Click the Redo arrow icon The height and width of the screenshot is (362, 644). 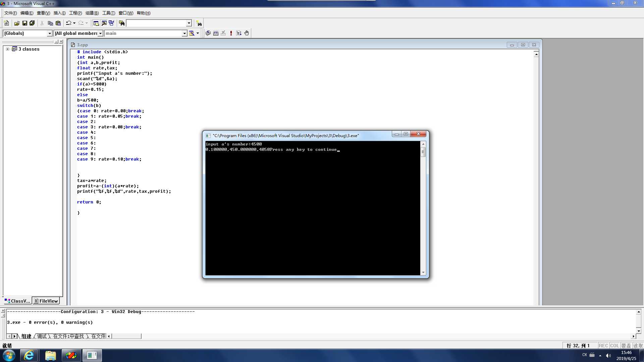point(81,23)
